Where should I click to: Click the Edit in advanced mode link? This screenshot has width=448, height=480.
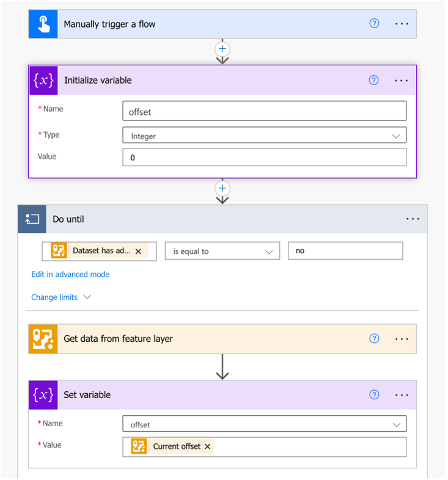(x=70, y=275)
